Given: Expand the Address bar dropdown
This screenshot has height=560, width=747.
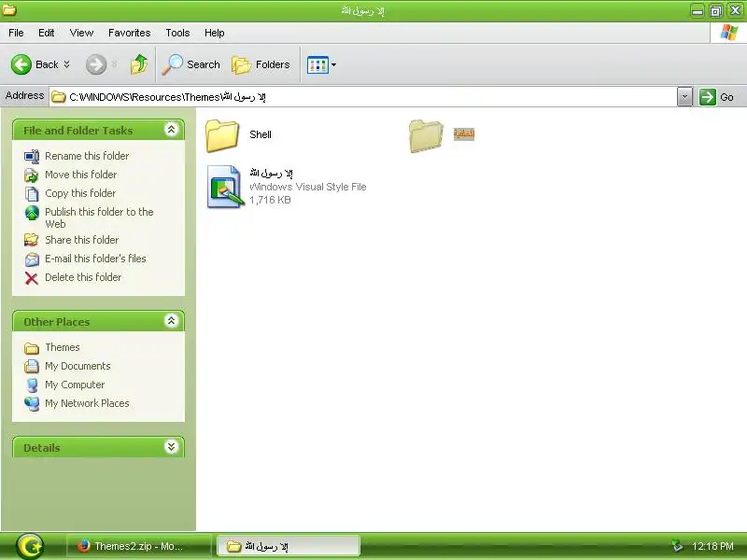Looking at the screenshot, I should click(684, 97).
